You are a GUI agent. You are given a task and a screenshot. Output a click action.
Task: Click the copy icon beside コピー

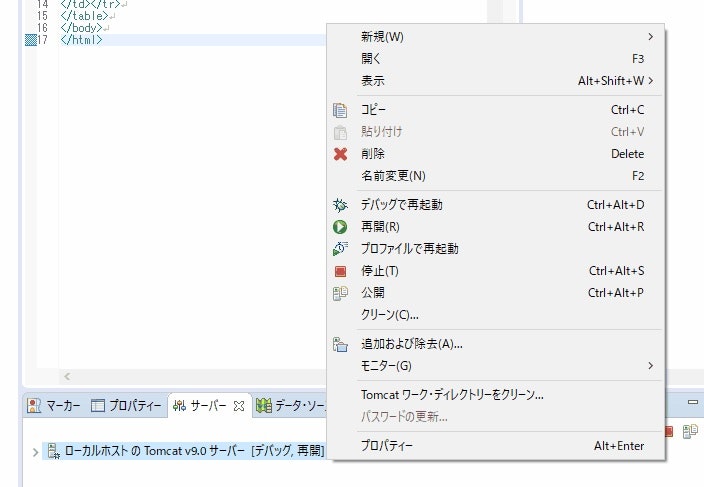click(340, 110)
